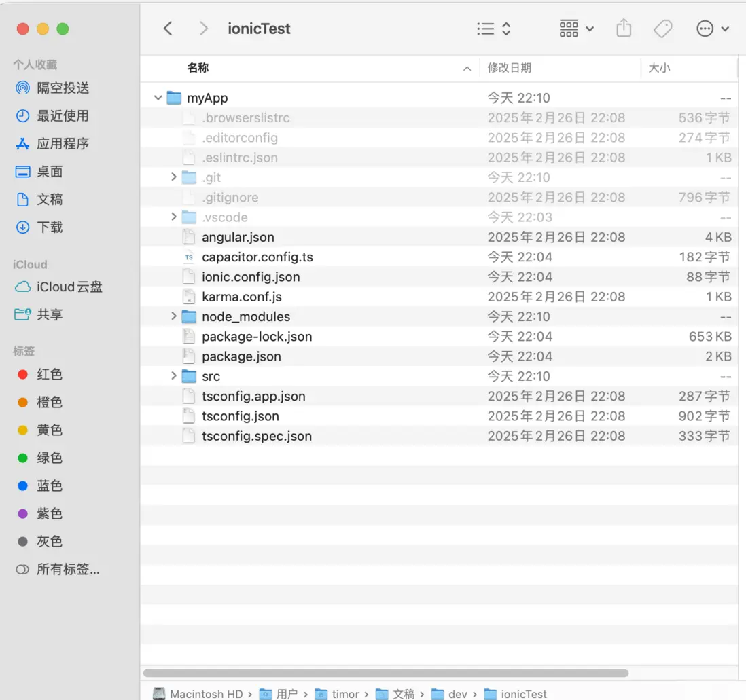Viewport: 746px width, 700px height.
Task: Select the package-lock.json file
Action: point(439,336)
